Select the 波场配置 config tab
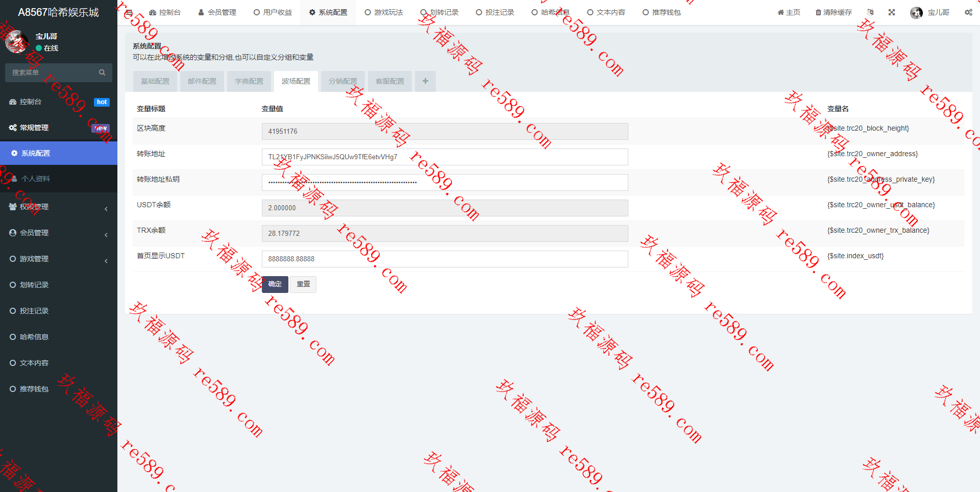The width and height of the screenshot is (980, 492). 296,81
